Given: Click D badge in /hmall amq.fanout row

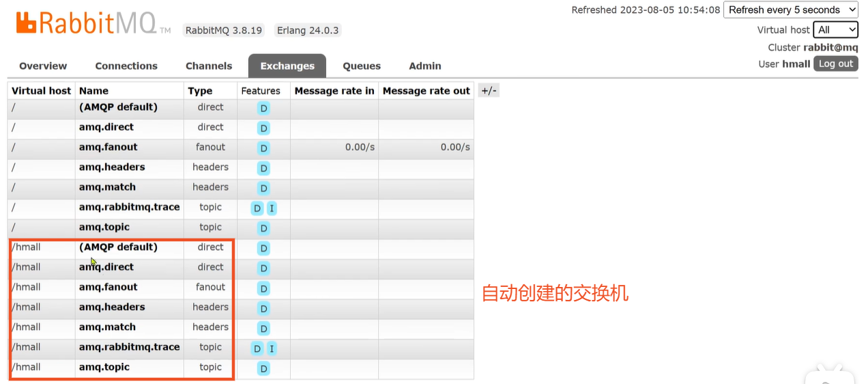Looking at the screenshot, I should click(263, 288).
